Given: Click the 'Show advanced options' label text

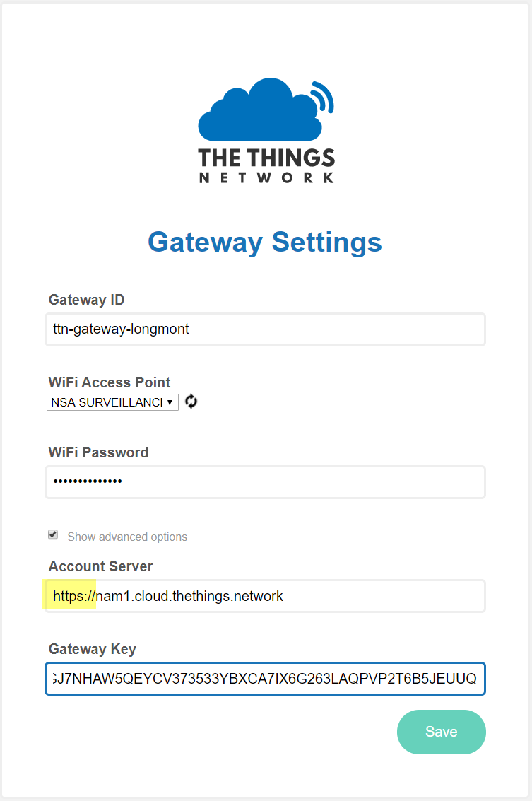Looking at the screenshot, I should (127, 537).
